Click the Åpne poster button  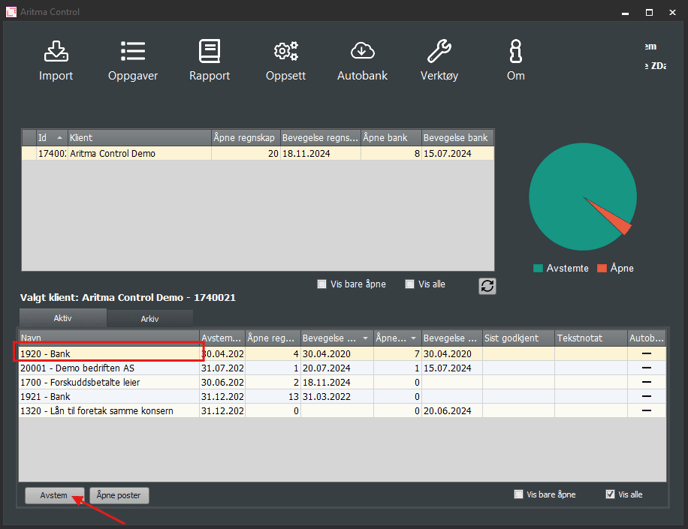pyautogui.click(x=120, y=495)
